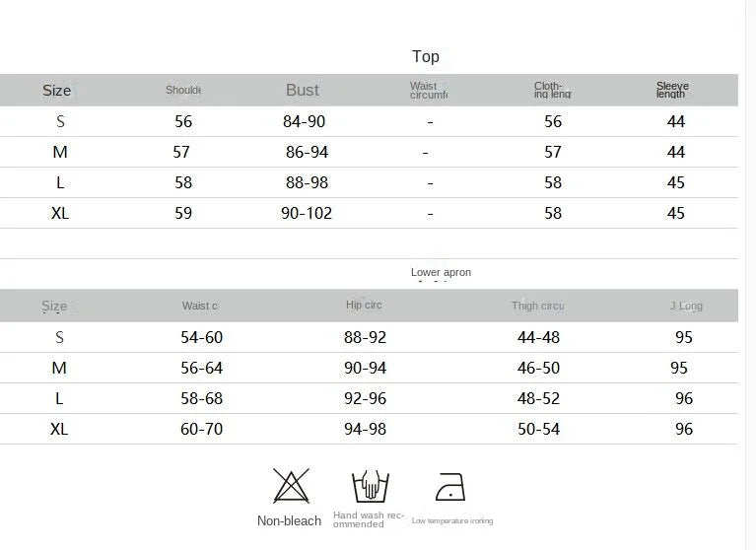This screenshot has width=756, height=550.
Task: Select the Hip circ column header
Action: [365, 306]
